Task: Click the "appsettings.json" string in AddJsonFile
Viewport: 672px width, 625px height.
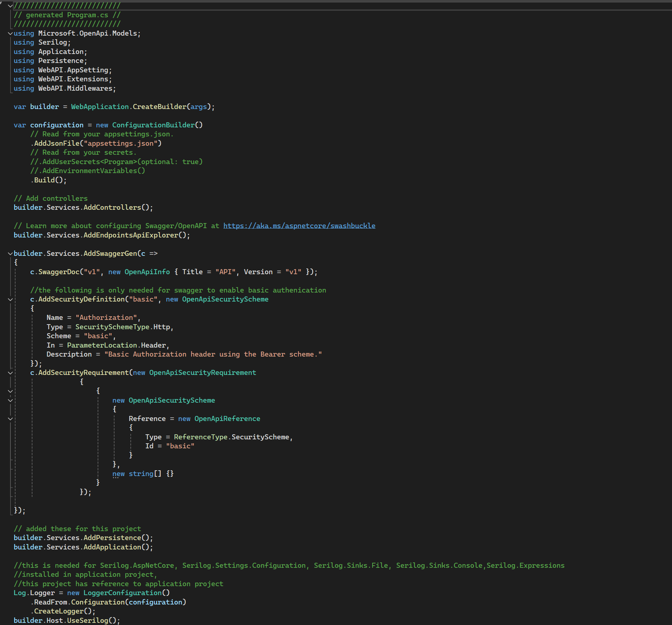Action: (121, 143)
